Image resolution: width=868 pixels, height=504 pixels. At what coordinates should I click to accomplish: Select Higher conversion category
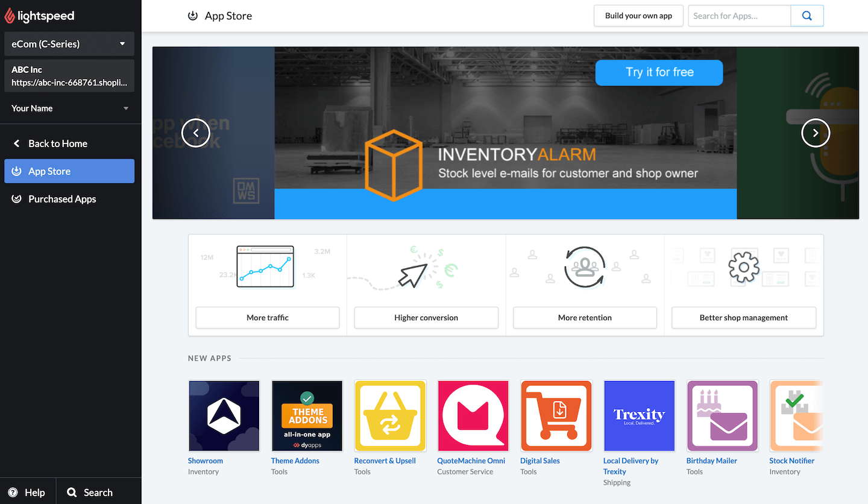(426, 318)
